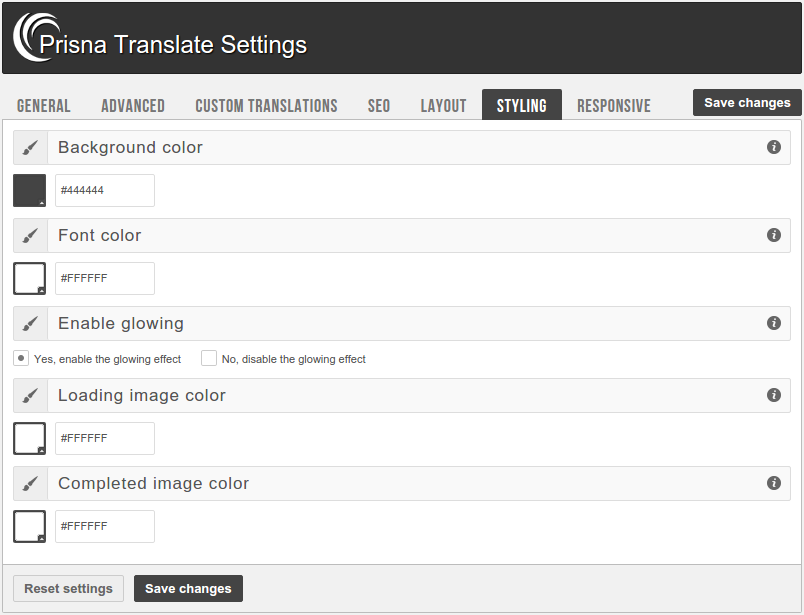Click the Completed image color hex input field
Screen dimensions: 804x615
click(105, 526)
